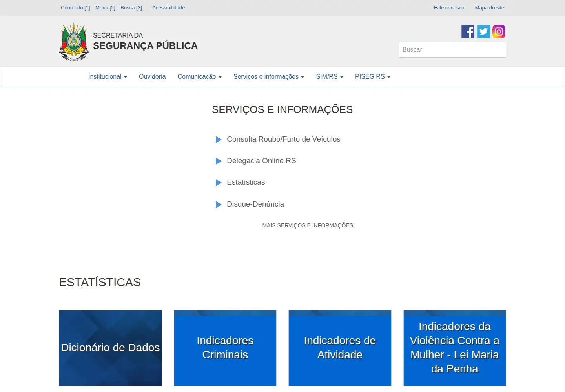Open the Facebook page icon
The image size is (565, 392).
[x=468, y=32]
